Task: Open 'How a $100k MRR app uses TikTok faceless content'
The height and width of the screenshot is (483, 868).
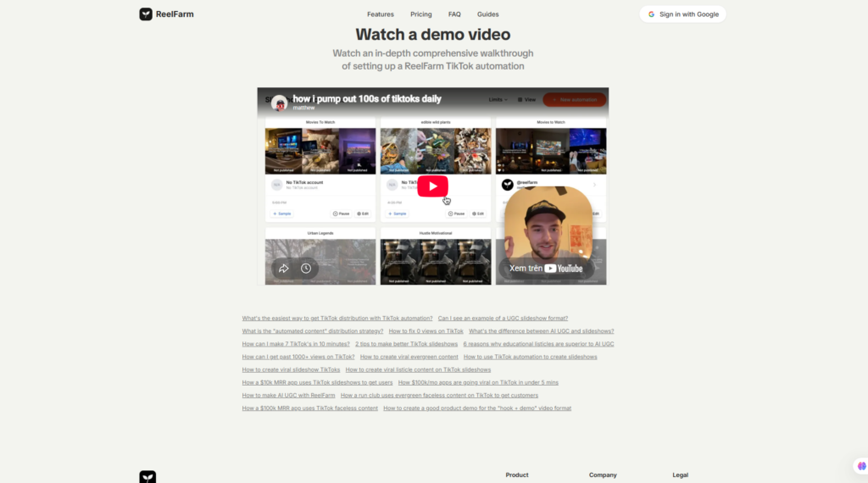Action: click(x=310, y=408)
